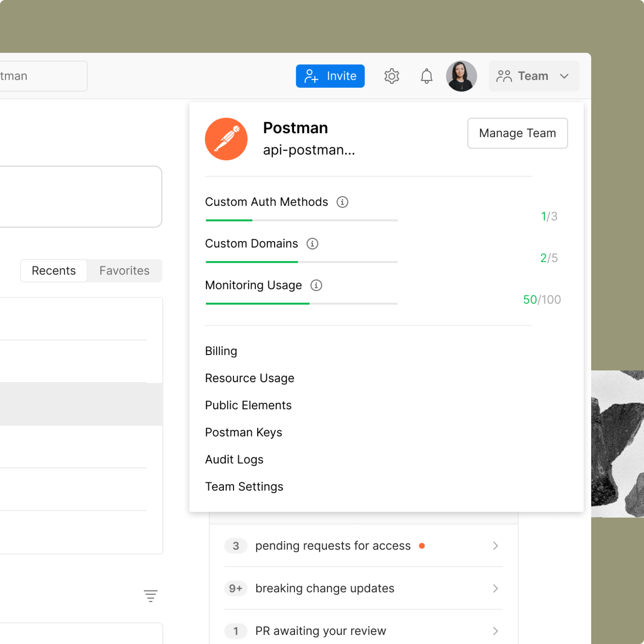Expand the breaking change updates row
This screenshot has height=644, width=644.
495,588
